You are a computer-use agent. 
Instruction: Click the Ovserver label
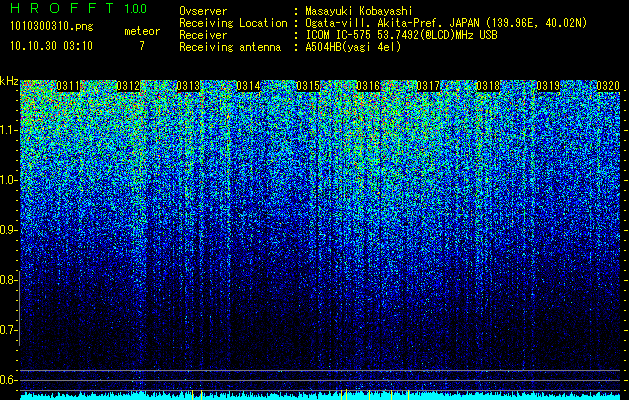(x=203, y=11)
